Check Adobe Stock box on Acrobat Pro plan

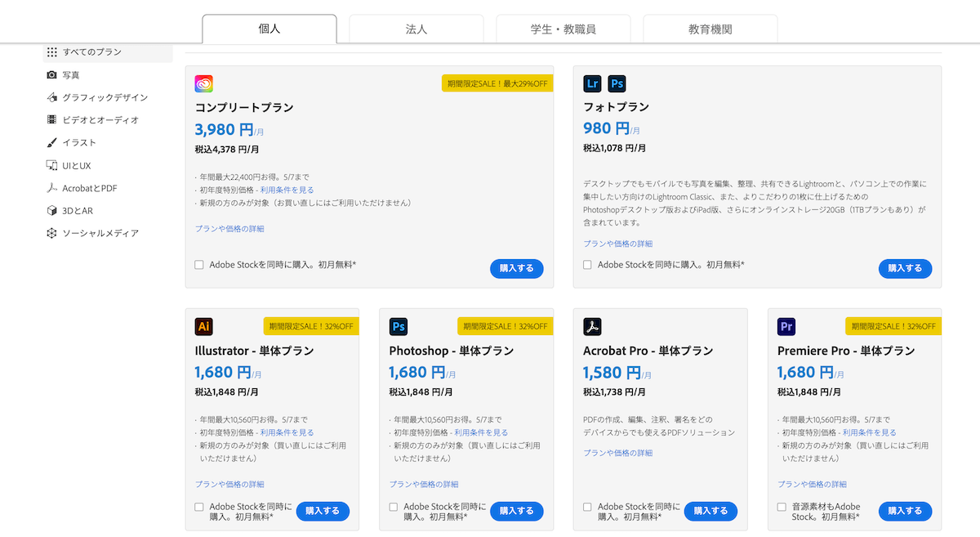click(x=587, y=507)
